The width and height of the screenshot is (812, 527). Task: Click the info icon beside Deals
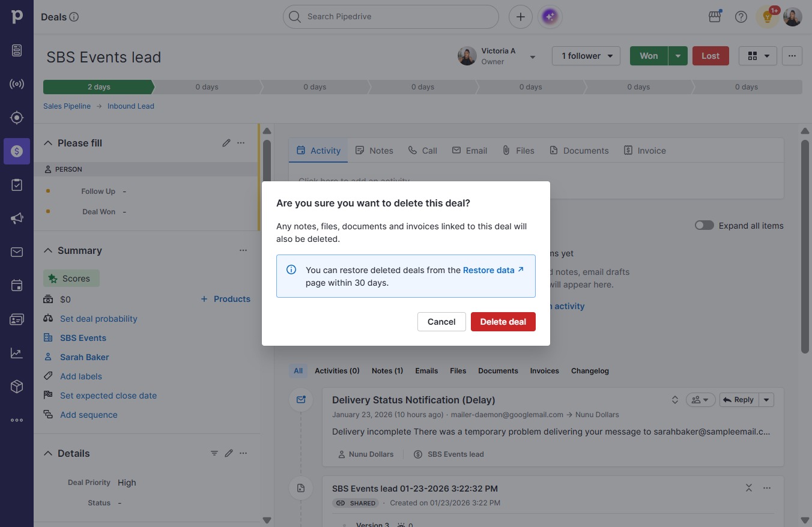74,17
